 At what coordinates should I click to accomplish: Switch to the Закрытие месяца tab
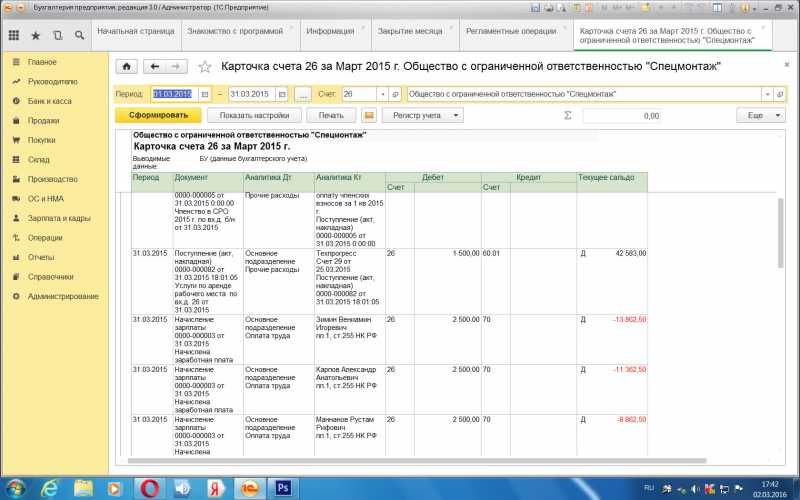pos(410,31)
